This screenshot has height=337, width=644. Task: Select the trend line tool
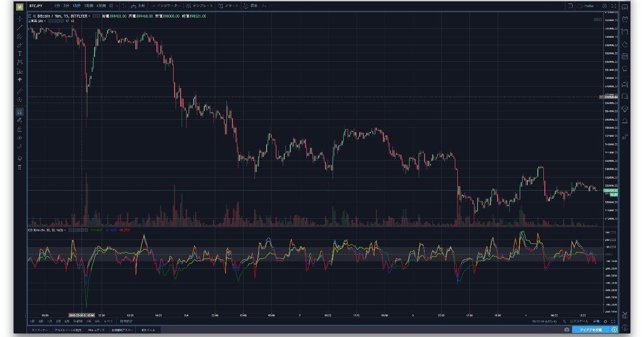pyautogui.click(x=19, y=30)
